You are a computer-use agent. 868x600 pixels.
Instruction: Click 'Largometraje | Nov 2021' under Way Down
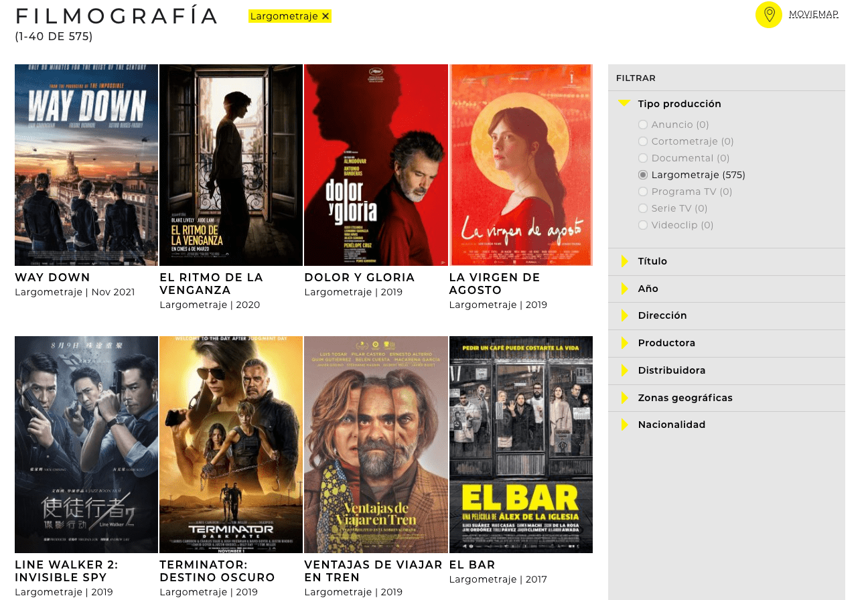pos(75,292)
